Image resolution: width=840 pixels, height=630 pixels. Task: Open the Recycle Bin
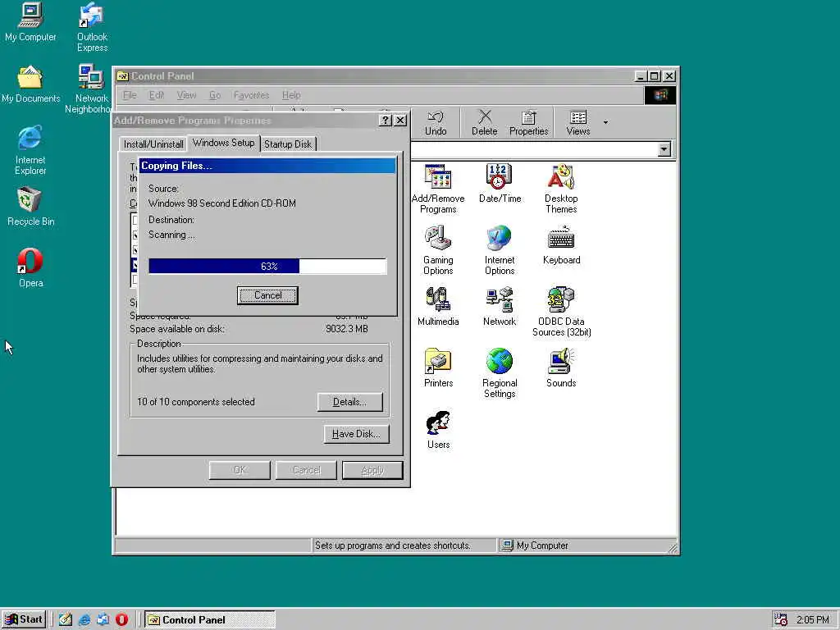[30, 206]
